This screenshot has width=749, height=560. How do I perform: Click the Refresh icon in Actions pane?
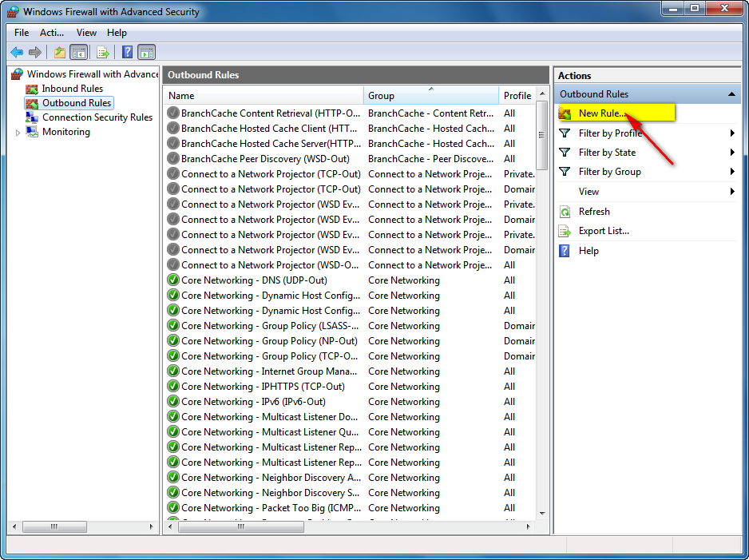click(565, 212)
